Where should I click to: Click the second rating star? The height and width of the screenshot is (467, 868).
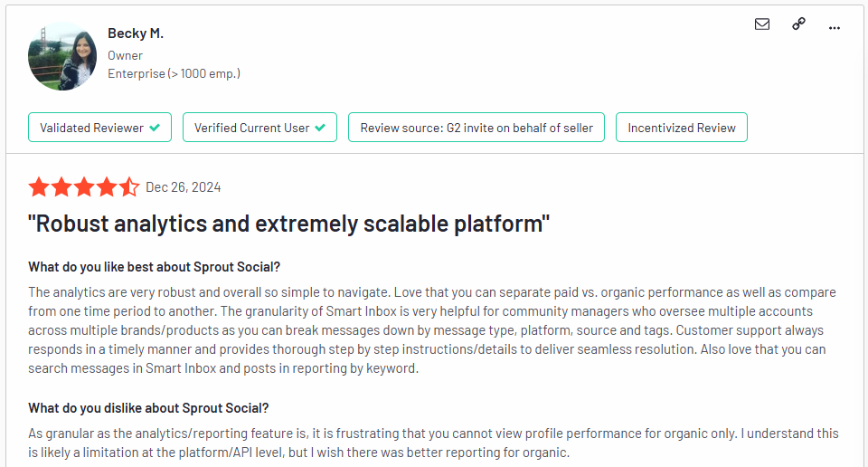click(x=61, y=187)
